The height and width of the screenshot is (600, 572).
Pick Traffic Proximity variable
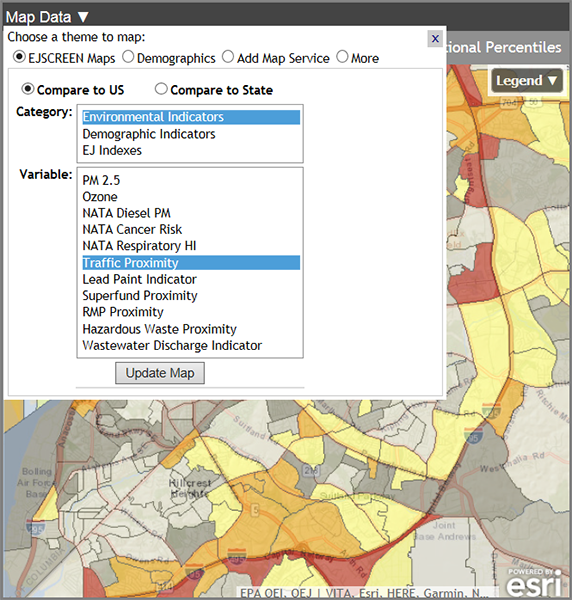point(191,263)
